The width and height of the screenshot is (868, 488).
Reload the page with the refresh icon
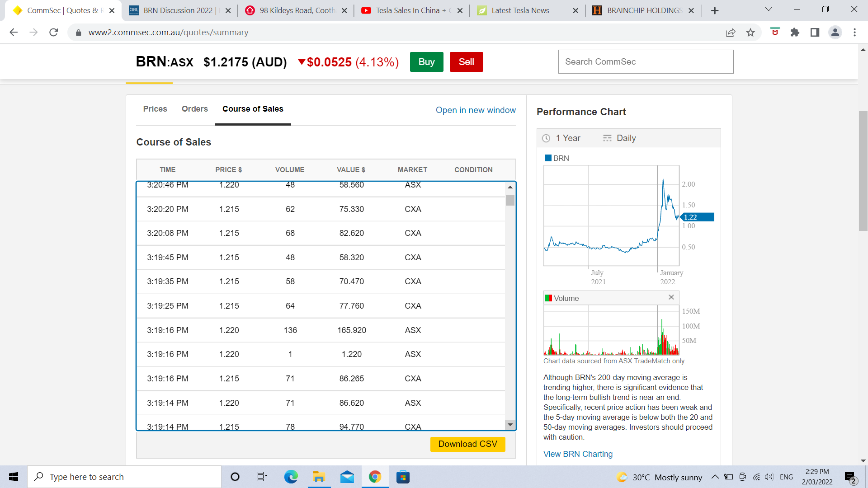click(53, 32)
